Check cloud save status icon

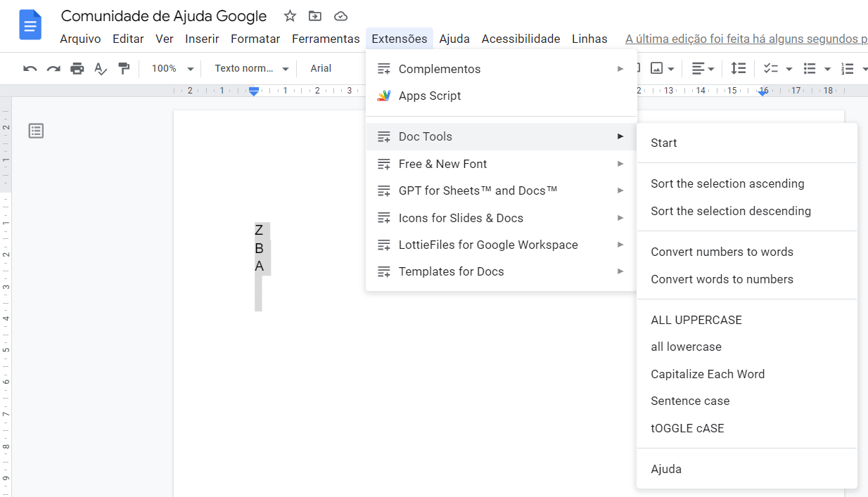(340, 16)
